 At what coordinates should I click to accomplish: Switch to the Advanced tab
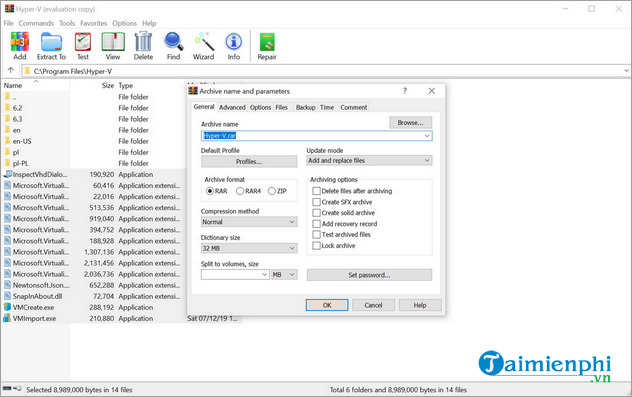point(232,107)
